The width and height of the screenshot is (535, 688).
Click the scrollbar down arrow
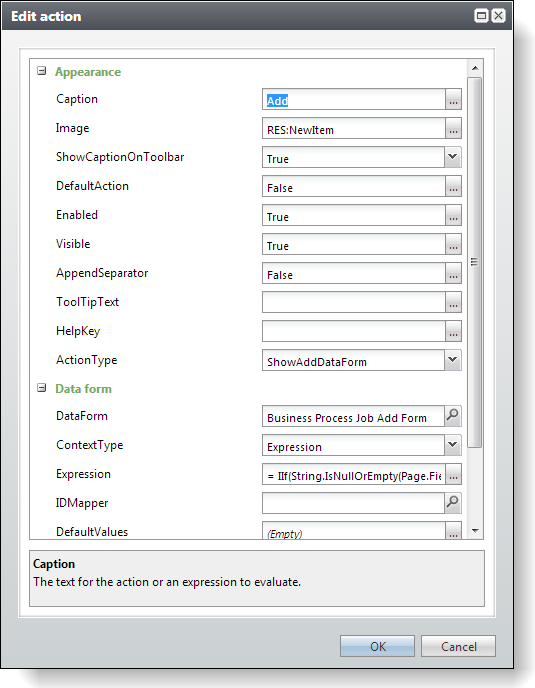click(x=475, y=531)
